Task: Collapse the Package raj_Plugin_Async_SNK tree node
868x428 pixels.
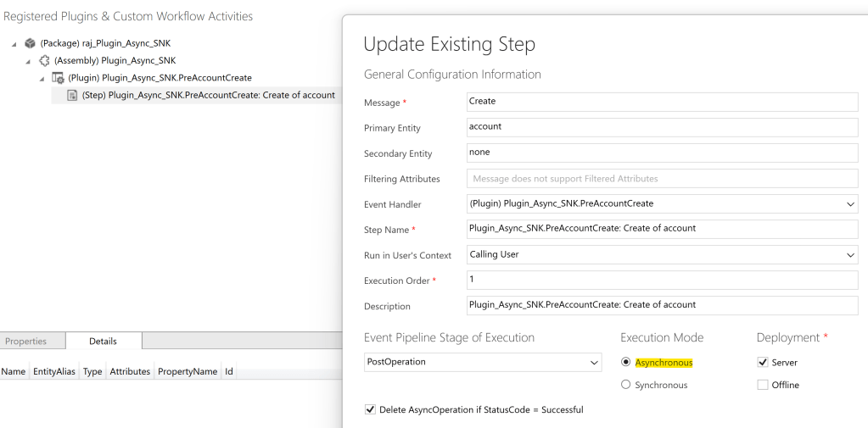Action: tap(14, 44)
